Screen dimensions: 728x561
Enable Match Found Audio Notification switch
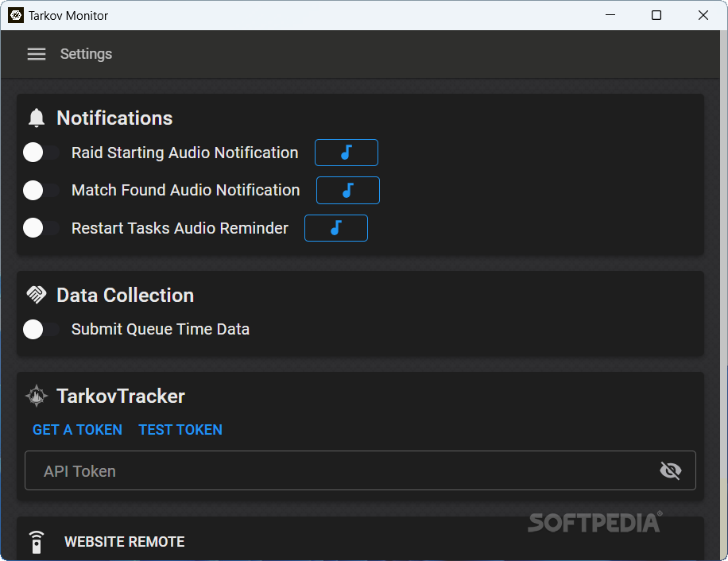(x=41, y=190)
